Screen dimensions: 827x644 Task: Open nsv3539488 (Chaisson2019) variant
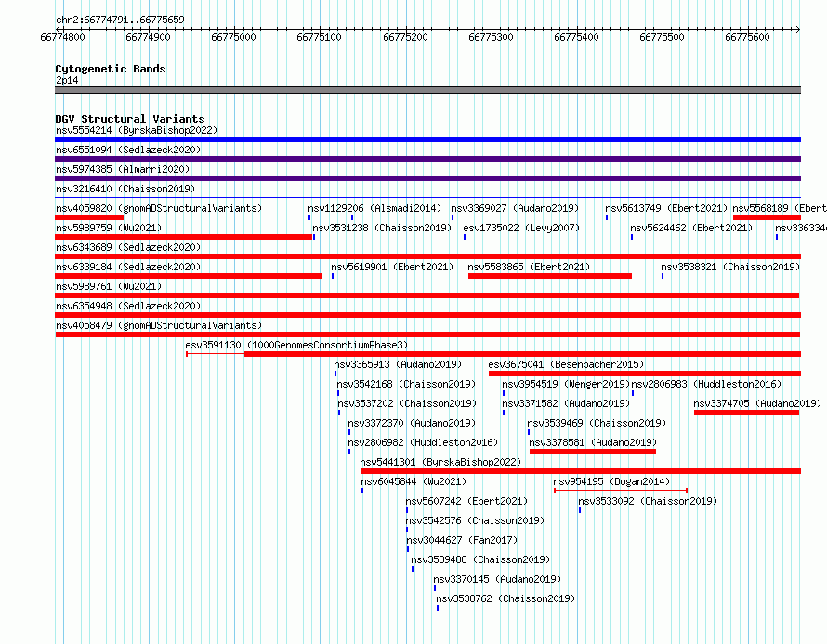[x=480, y=559]
